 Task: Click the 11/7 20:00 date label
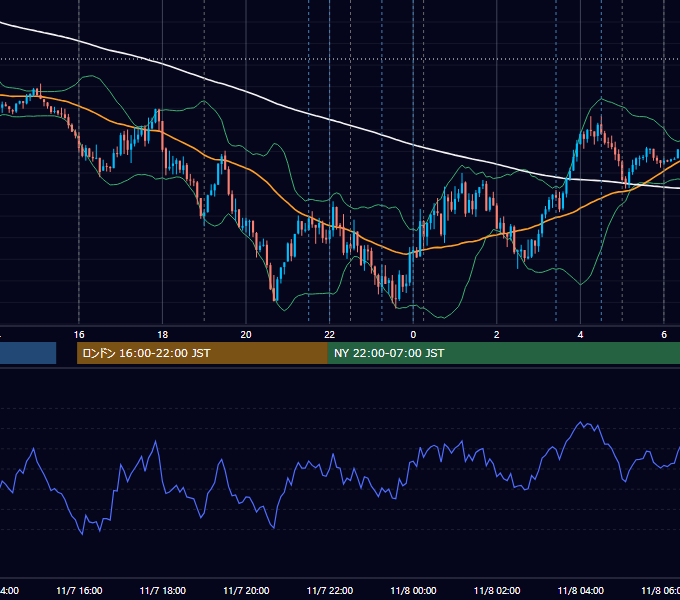point(246,590)
